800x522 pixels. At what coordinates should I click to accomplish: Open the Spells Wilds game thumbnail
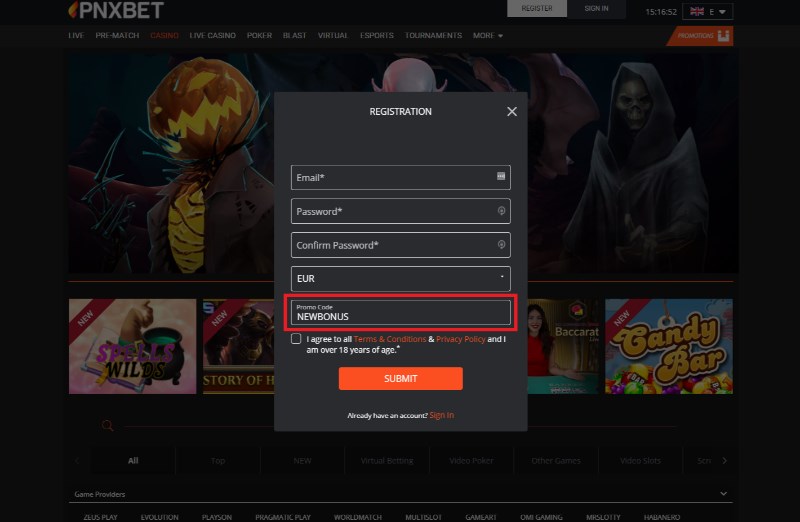coord(132,346)
